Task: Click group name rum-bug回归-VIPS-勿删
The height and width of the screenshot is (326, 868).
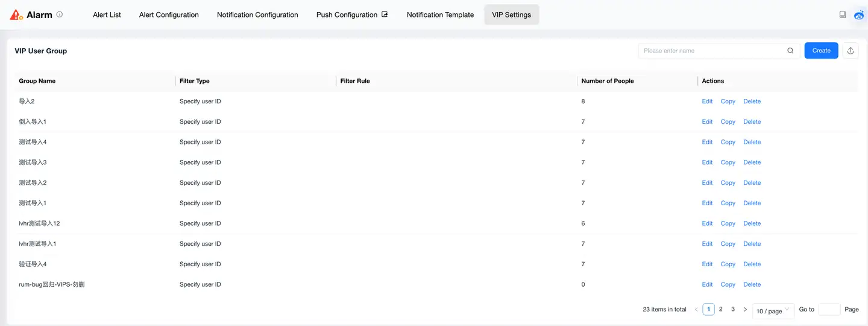Action: [52, 284]
